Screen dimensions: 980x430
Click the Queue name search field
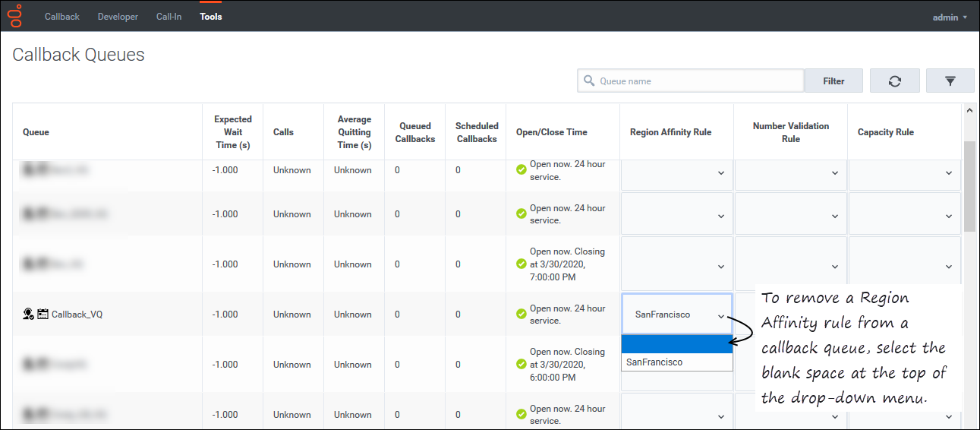coord(698,81)
